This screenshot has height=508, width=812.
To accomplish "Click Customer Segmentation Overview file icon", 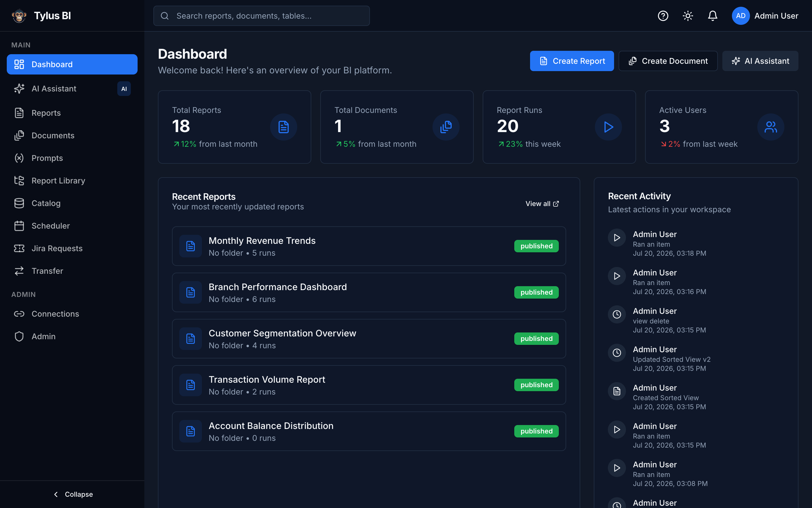I will (x=191, y=339).
